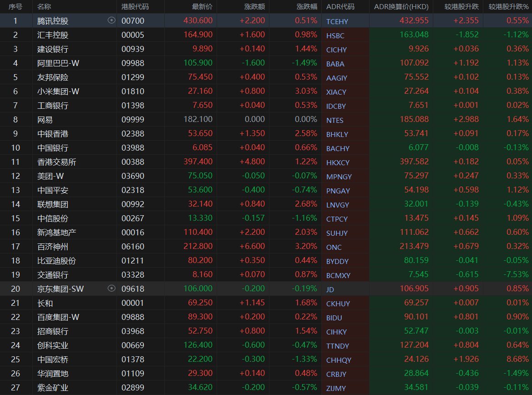
Task: Click ADR code TCEHY
Action: [337, 21]
